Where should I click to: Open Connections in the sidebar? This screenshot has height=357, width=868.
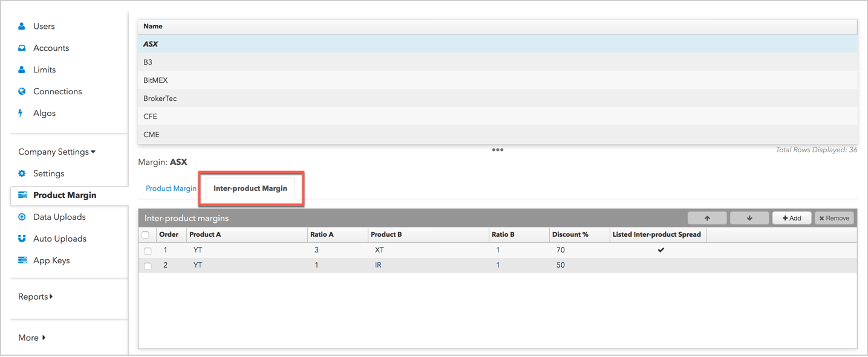[57, 92]
